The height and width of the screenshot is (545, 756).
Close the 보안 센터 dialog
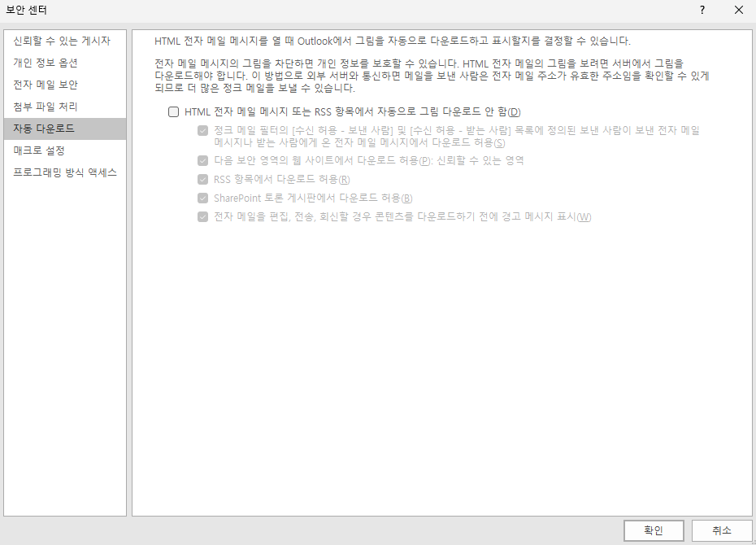tap(739, 10)
